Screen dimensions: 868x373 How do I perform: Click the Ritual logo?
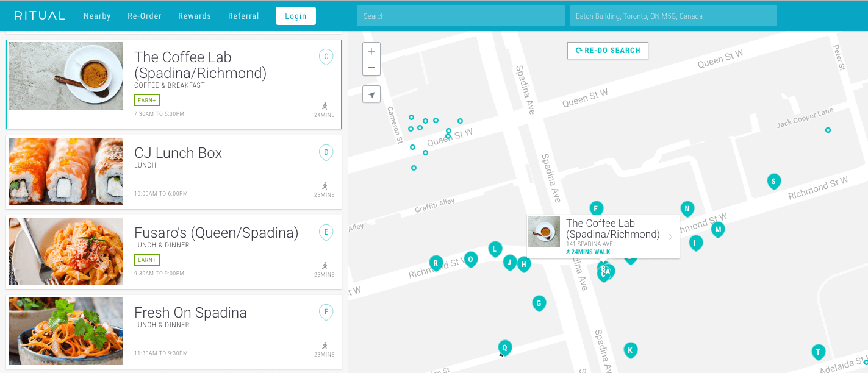(x=40, y=16)
